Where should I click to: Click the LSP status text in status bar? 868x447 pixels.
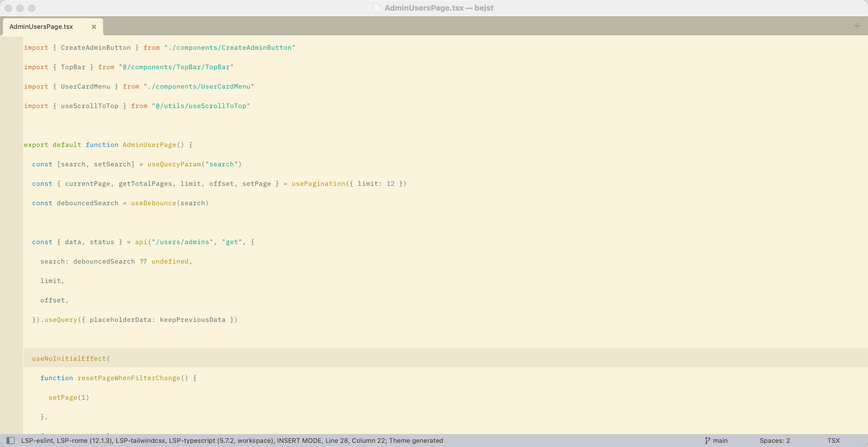[x=232, y=440]
